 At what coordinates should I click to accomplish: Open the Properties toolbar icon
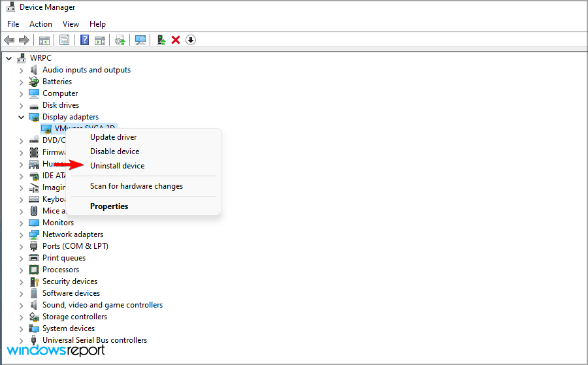[x=65, y=40]
